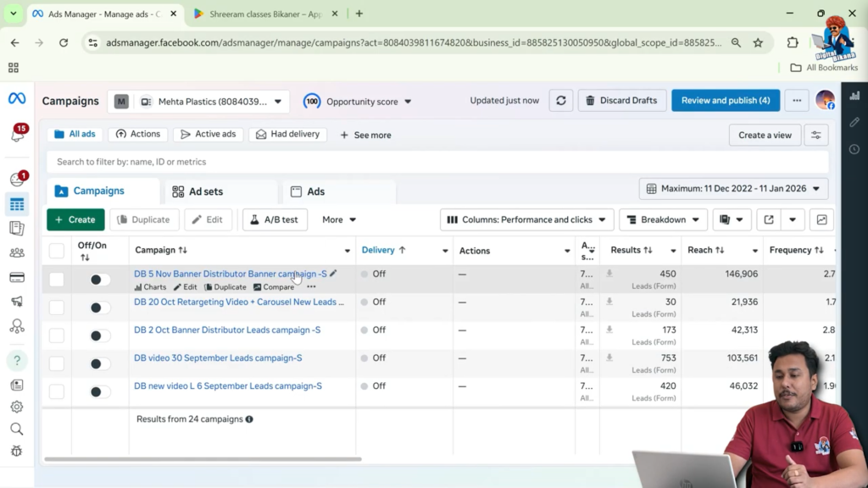This screenshot has width=868, height=488.
Task: Open Settings gear in the left sidebar
Action: click(x=16, y=407)
